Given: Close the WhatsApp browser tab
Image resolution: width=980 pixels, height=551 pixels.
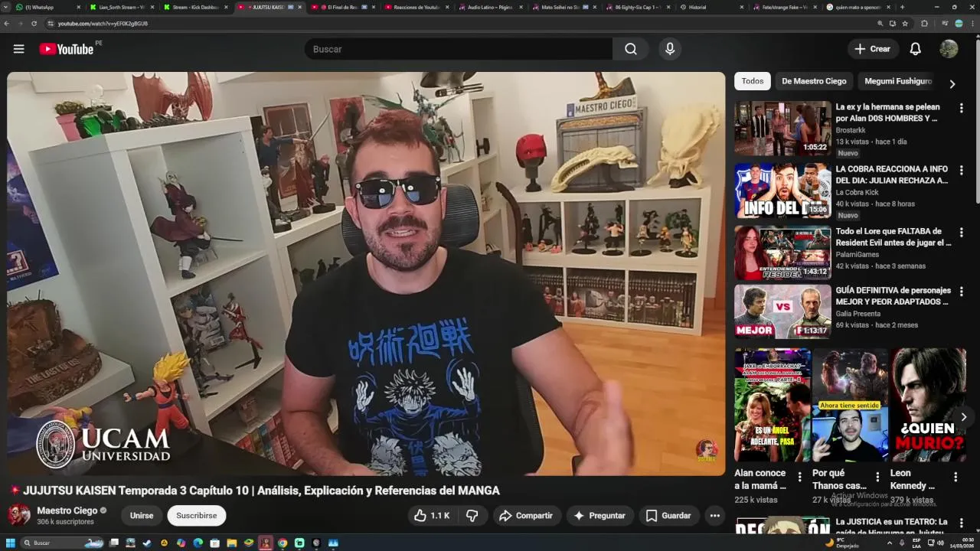Looking at the screenshot, I should 78,7.
